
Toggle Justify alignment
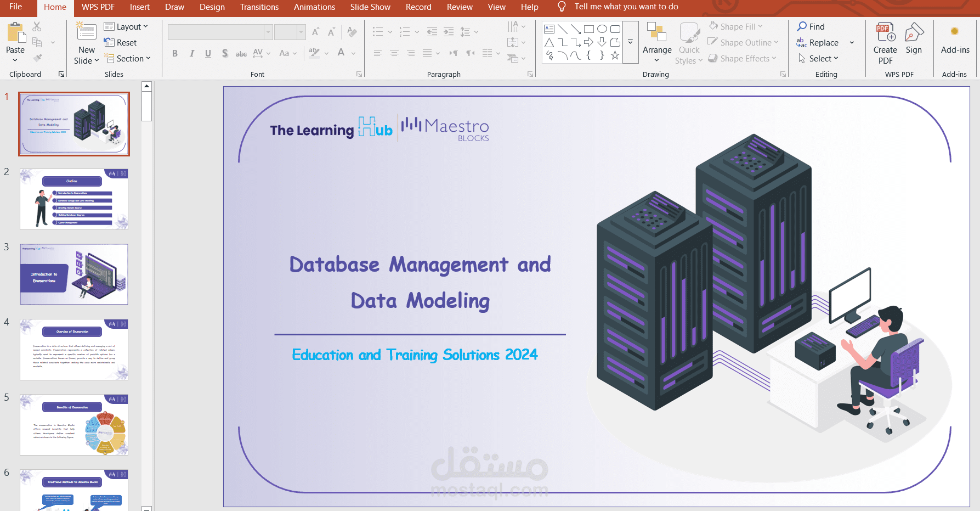pyautogui.click(x=427, y=53)
